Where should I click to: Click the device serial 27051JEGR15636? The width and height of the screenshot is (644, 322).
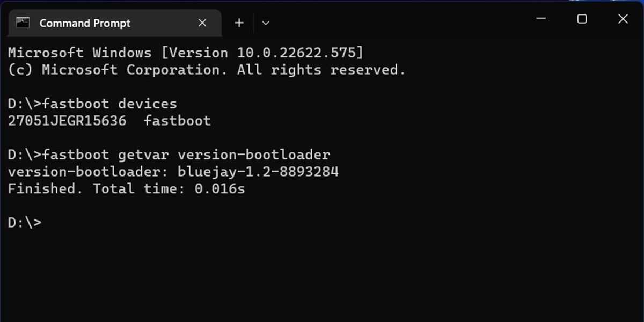67,121
